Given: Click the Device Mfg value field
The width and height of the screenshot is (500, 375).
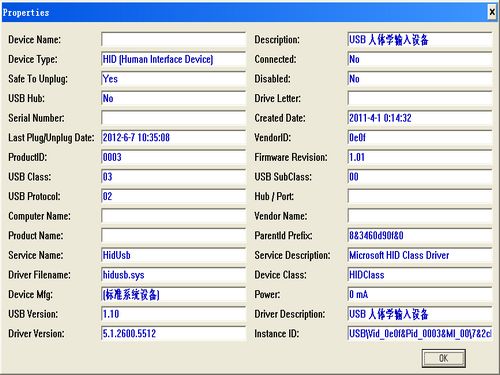Looking at the screenshot, I should pyautogui.click(x=173, y=295).
